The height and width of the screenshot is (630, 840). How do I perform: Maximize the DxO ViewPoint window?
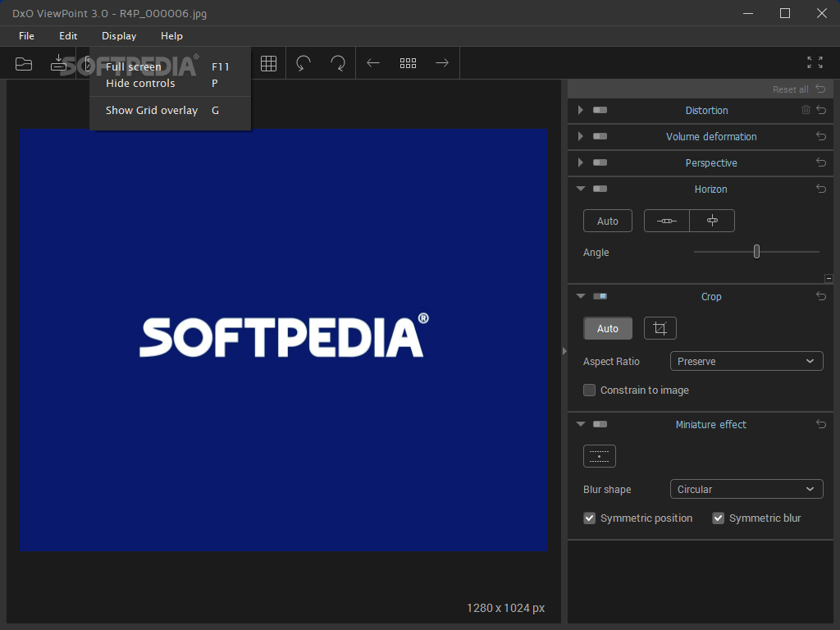785,13
